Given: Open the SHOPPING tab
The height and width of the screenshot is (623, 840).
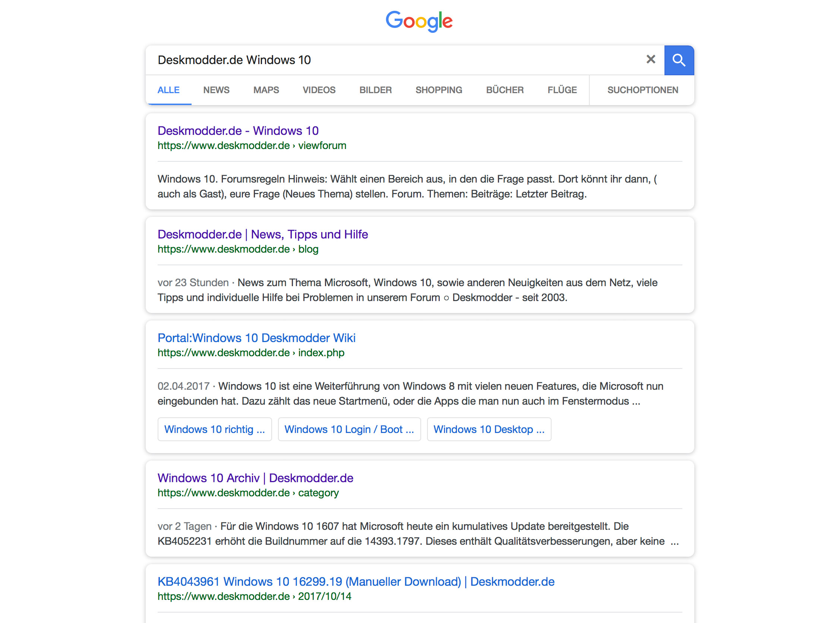Looking at the screenshot, I should point(439,90).
